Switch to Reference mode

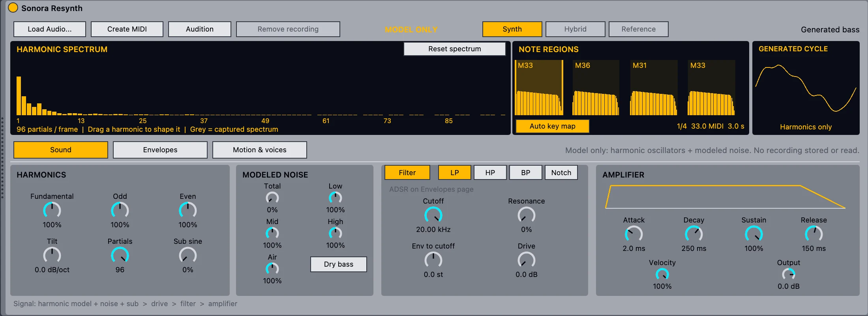click(x=639, y=29)
